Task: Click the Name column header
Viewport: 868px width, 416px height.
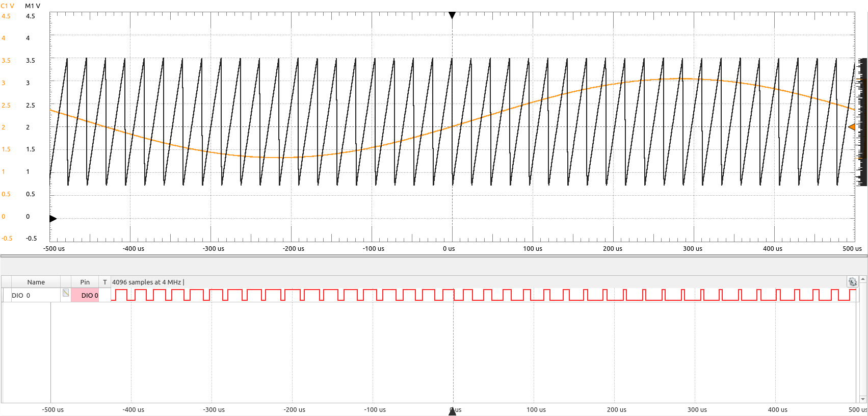Action: click(x=36, y=282)
